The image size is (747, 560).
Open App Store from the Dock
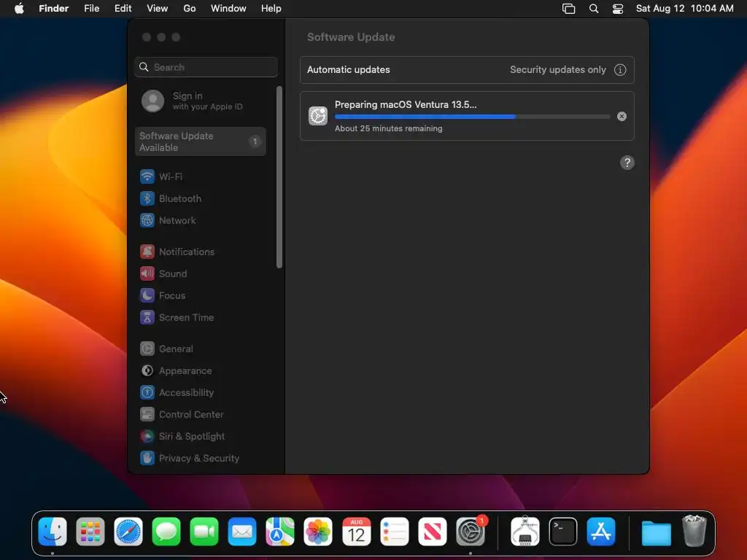(601, 532)
